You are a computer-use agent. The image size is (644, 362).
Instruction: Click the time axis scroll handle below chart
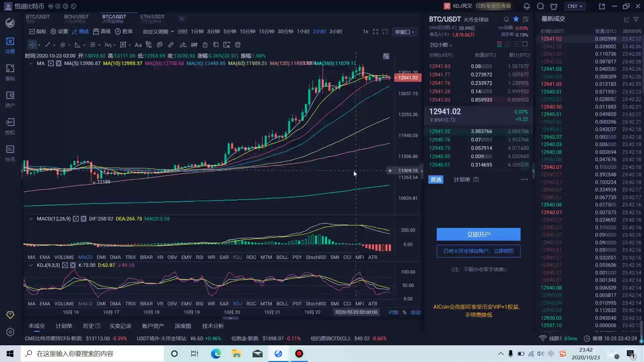(230, 318)
